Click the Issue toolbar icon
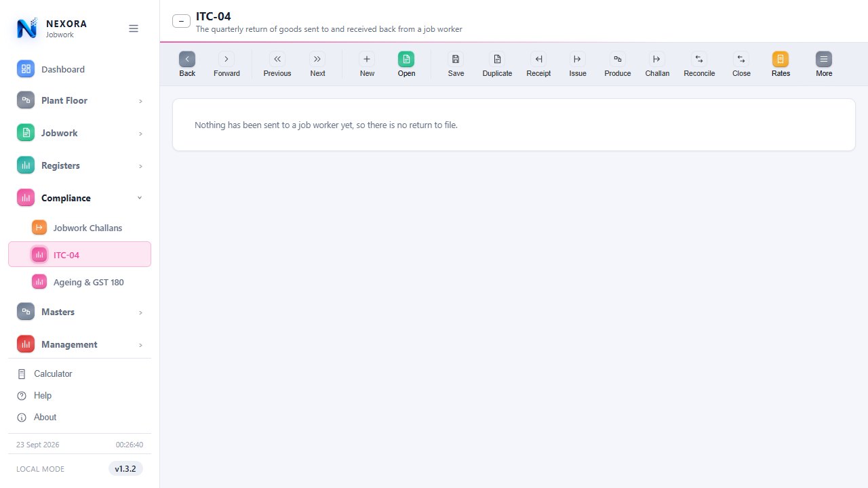This screenshot has height=488, width=868. 578,59
